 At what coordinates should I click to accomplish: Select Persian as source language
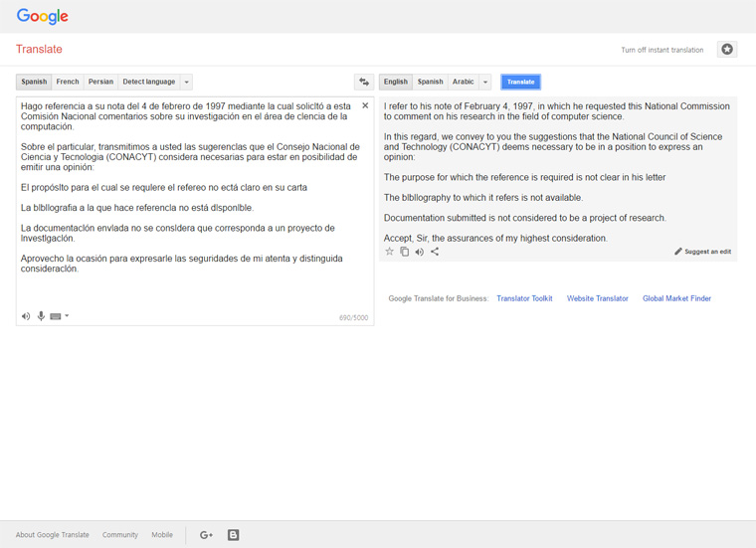[x=100, y=82]
